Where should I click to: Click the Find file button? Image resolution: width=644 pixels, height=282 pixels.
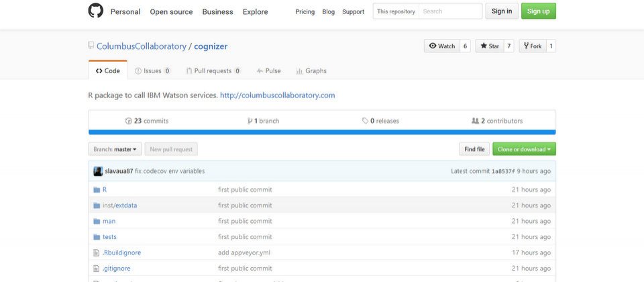(474, 149)
